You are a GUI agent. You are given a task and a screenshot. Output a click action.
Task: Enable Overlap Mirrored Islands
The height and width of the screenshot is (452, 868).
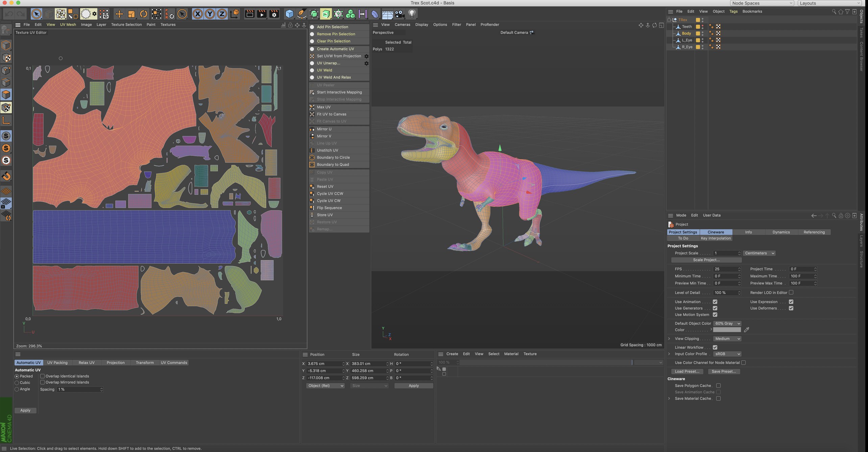43,382
